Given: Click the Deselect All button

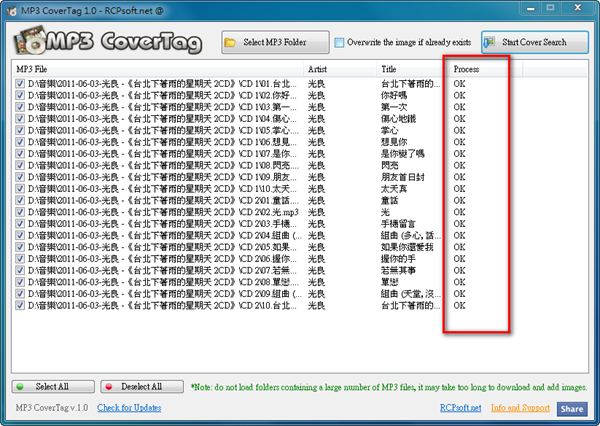Looking at the screenshot, I should coord(142,387).
